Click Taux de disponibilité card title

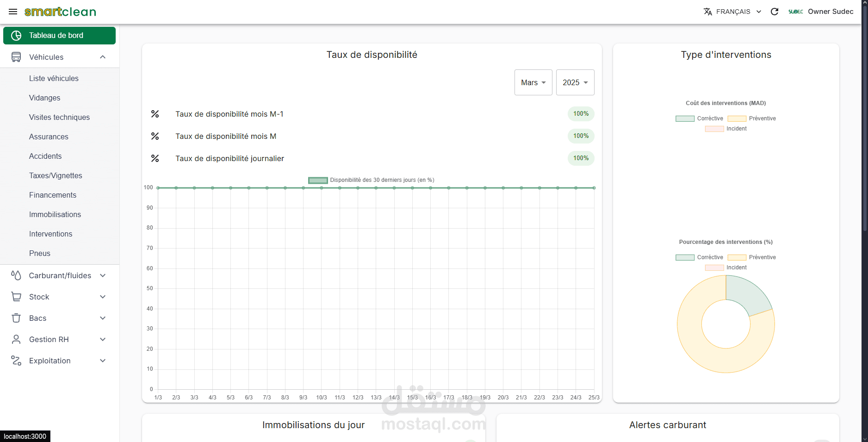[x=372, y=55]
